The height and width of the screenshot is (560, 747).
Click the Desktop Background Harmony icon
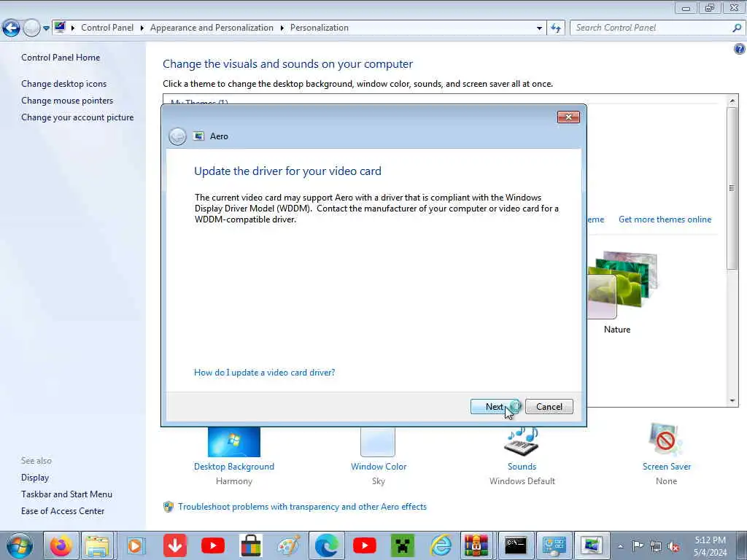coord(234,442)
